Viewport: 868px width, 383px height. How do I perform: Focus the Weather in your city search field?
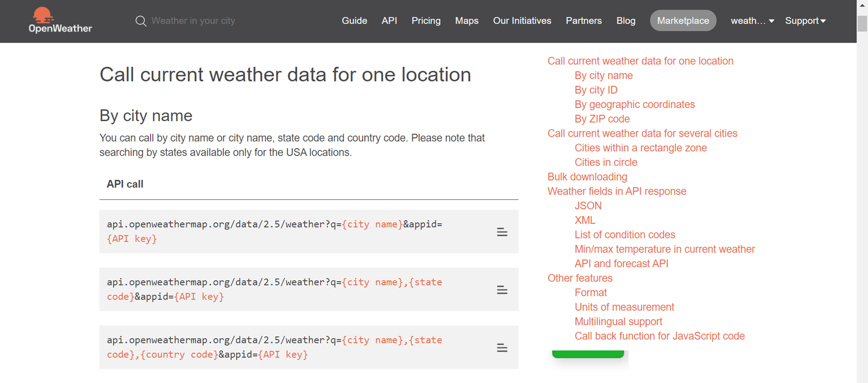coord(193,21)
